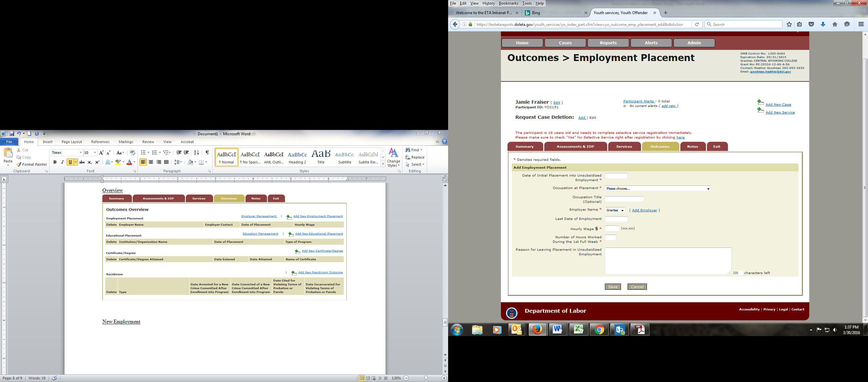Expand the Employer Name Grantee dropdown

[615, 210]
